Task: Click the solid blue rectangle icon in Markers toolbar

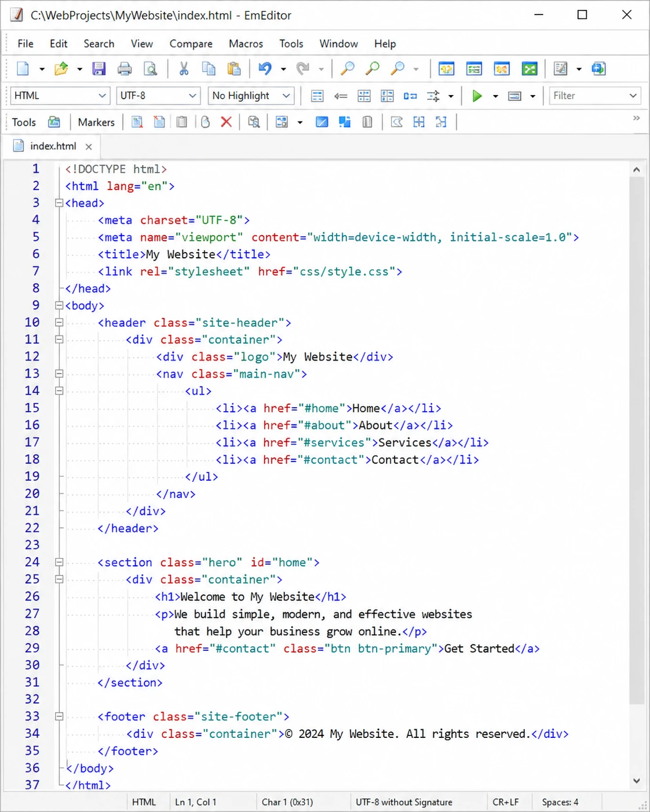Action: (322, 122)
